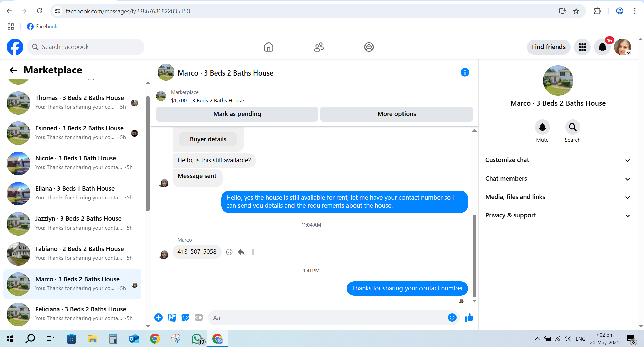Open the Windows notification center icon
Screen dimensions: 644x347
click(x=631, y=339)
